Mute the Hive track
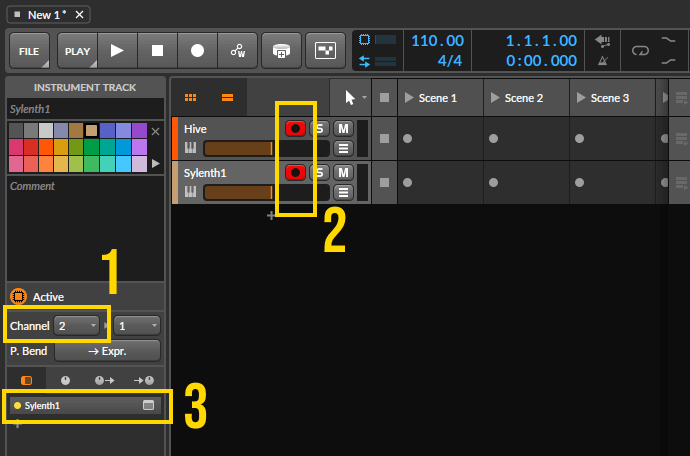 (343, 129)
